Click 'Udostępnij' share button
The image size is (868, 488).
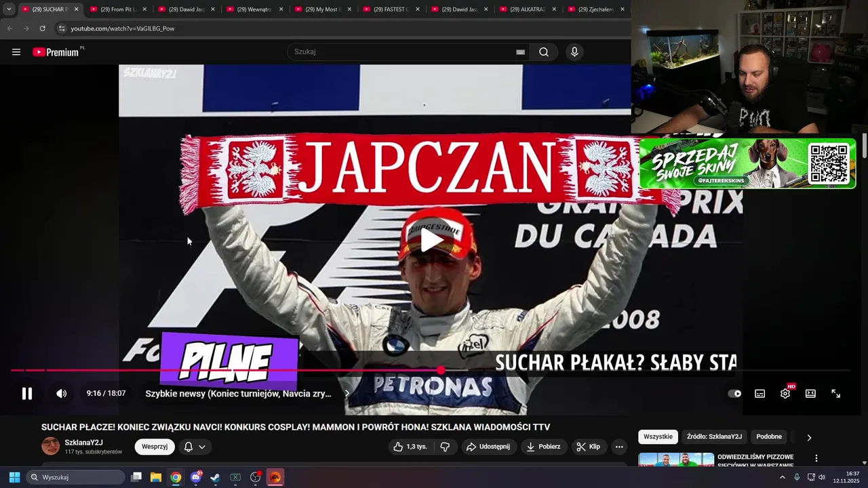tap(489, 447)
